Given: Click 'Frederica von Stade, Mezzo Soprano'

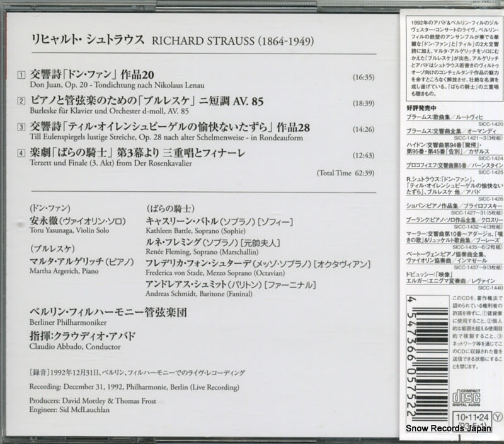Looking at the screenshot, I should 215,273.
